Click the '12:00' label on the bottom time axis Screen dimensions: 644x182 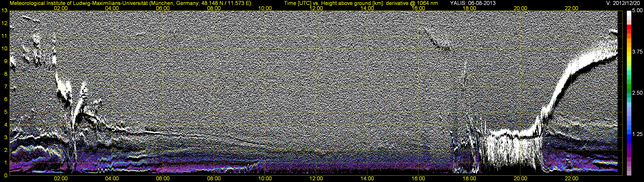pos(316,179)
